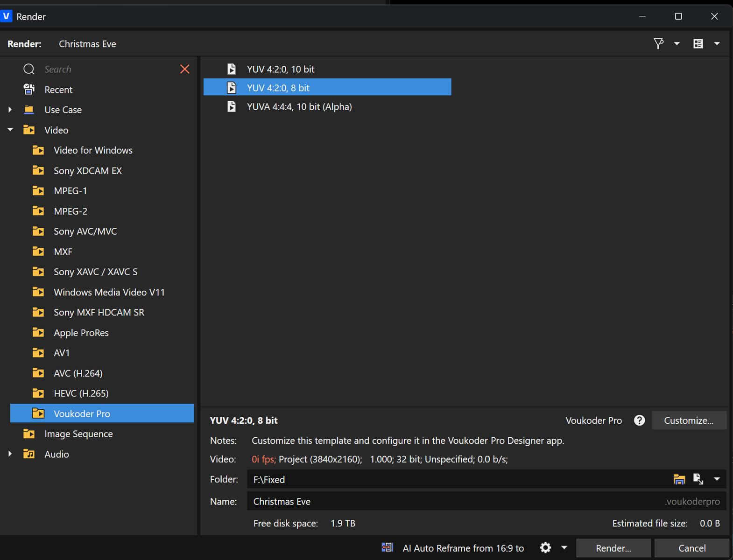This screenshot has width=733, height=560.
Task: Expand the Use Case category
Action: pyautogui.click(x=10, y=110)
